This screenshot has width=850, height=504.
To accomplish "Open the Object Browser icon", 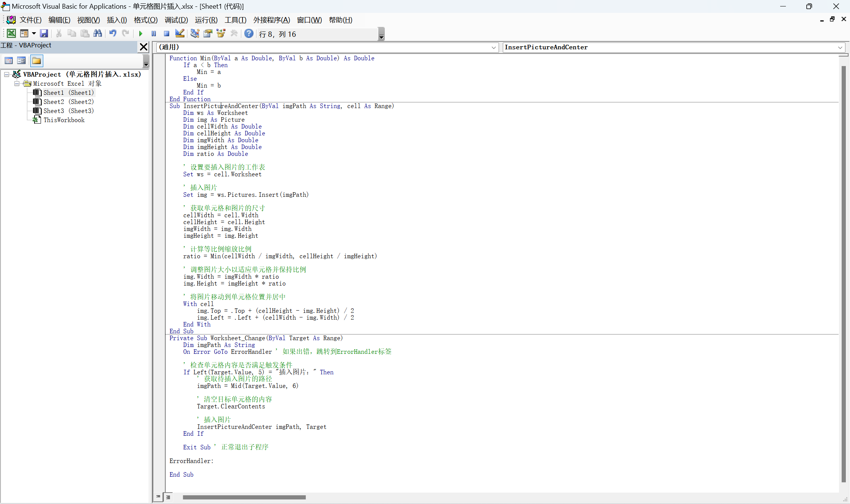I will tap(221, 34).
